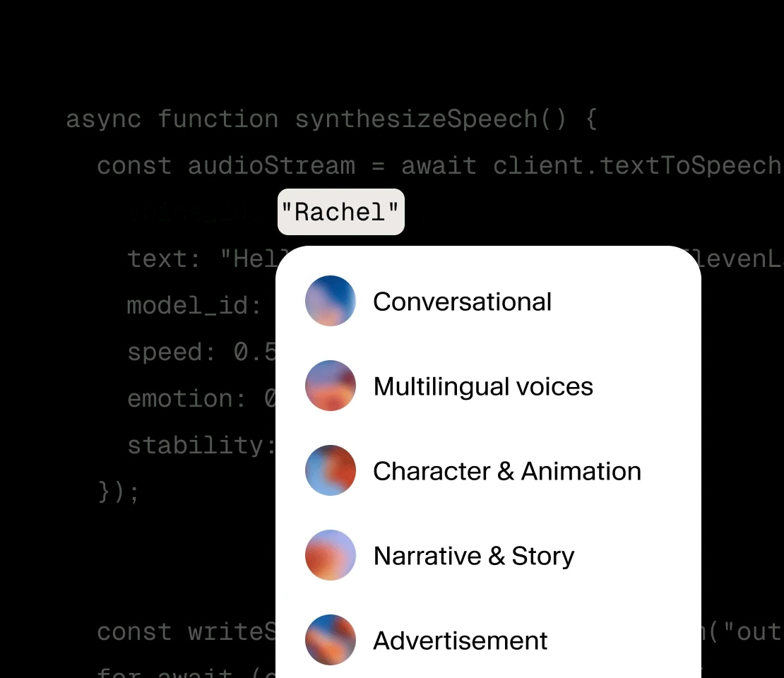Pick the Character & Animation label
The image size is (784, 678).
click(506, 471)
